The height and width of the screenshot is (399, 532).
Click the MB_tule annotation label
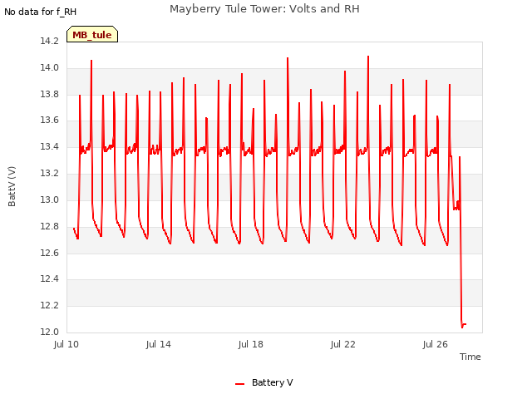coord(92,35)
